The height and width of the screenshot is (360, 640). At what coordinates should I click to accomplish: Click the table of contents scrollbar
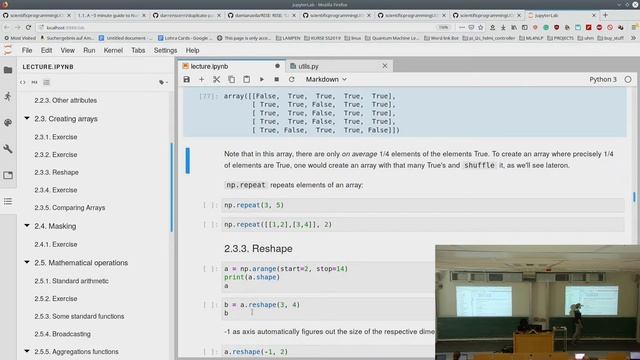coord(171,188)
